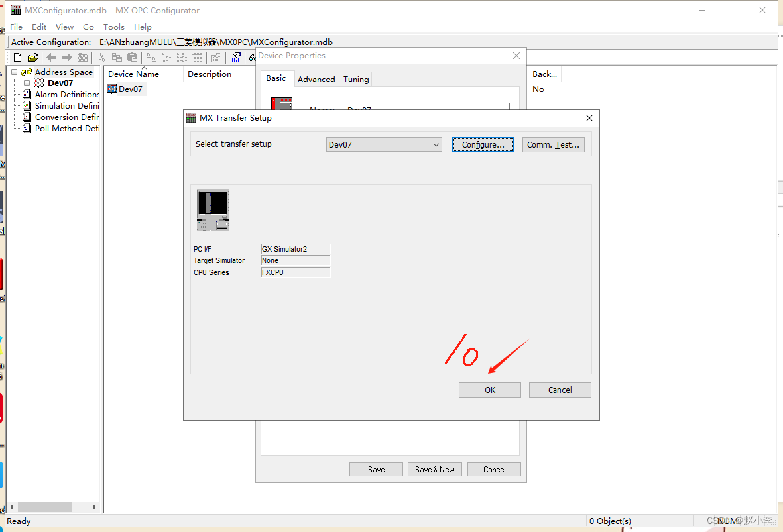Click the Cut scissors toolbar icon

click(101, 58)
